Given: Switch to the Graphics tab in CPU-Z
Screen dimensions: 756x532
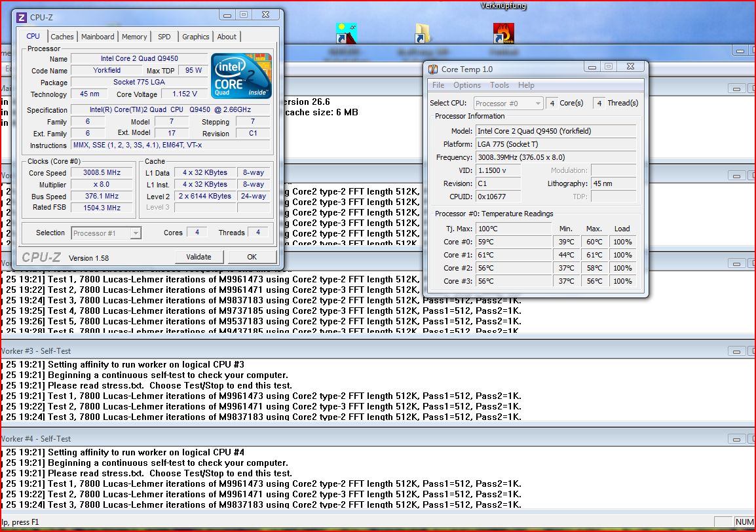Looking at the screenshot, I should point(196,37).
